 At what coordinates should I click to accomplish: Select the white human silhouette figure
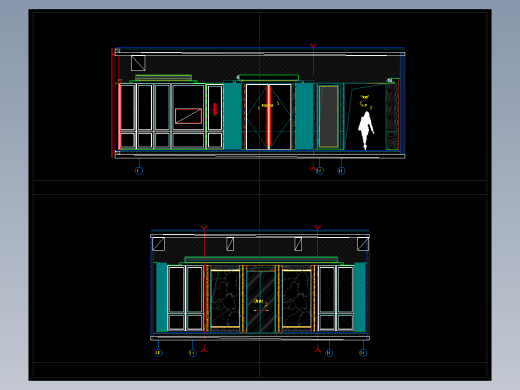click(366, 131)
